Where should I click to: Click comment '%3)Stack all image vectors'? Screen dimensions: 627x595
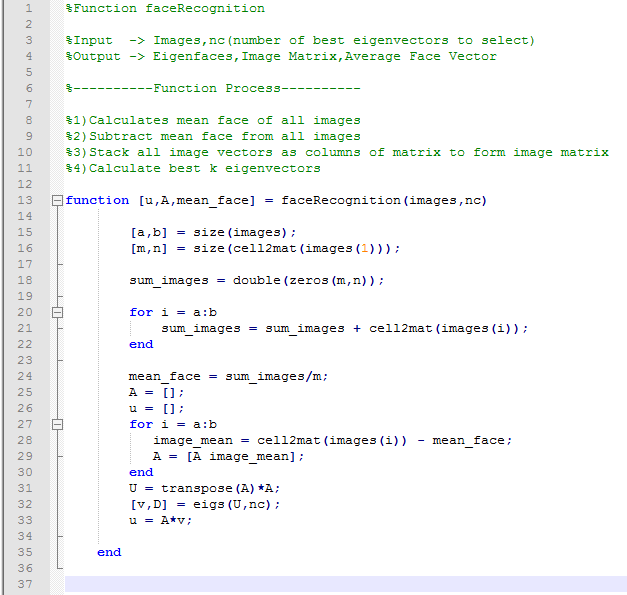click(x=337, y=152)
